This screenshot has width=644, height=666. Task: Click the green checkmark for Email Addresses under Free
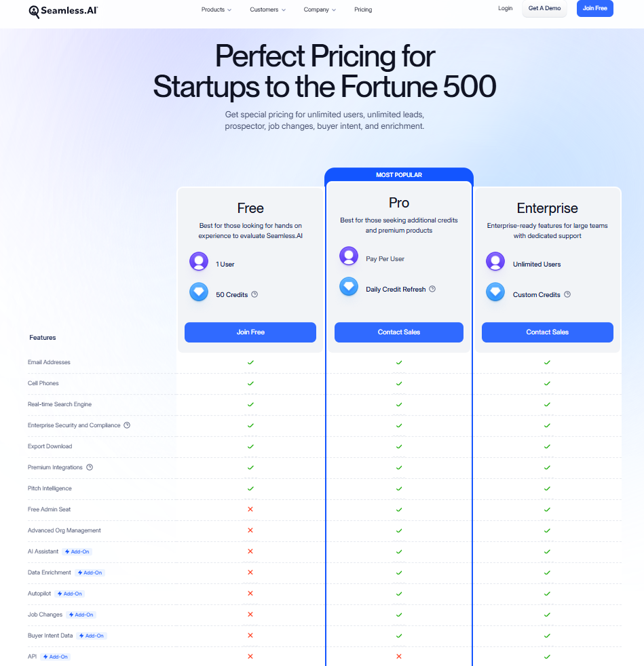(250, 362)
